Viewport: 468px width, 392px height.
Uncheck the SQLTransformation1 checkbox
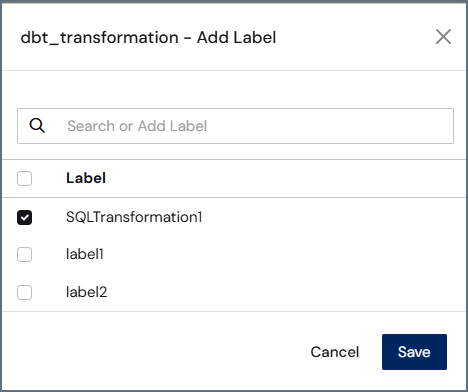(24, 217)
